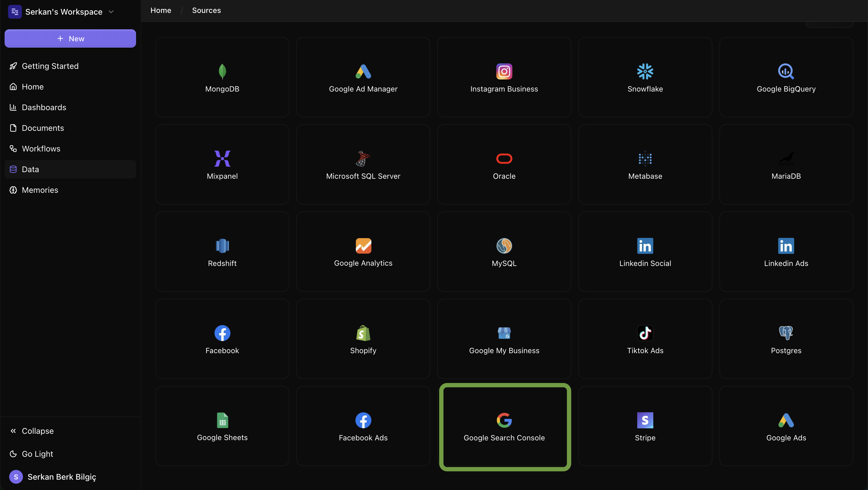Click the user avatar S circle

point(16,477)
